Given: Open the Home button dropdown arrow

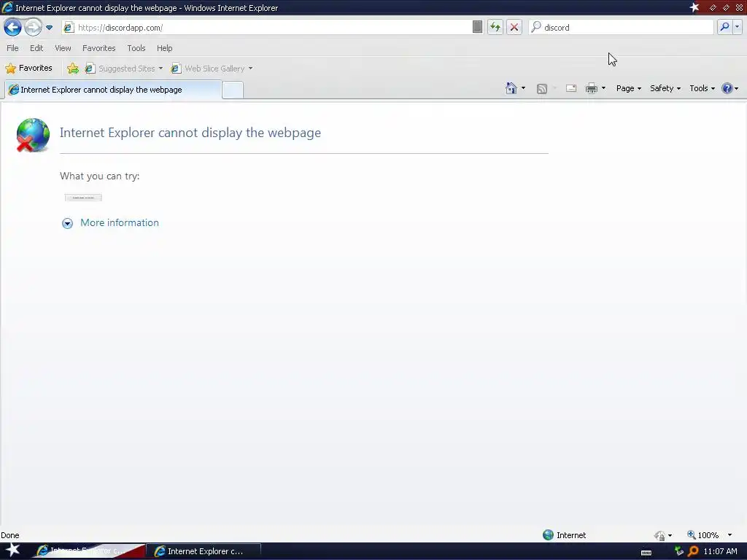Looking at the screenshot, I should [523, 88].
